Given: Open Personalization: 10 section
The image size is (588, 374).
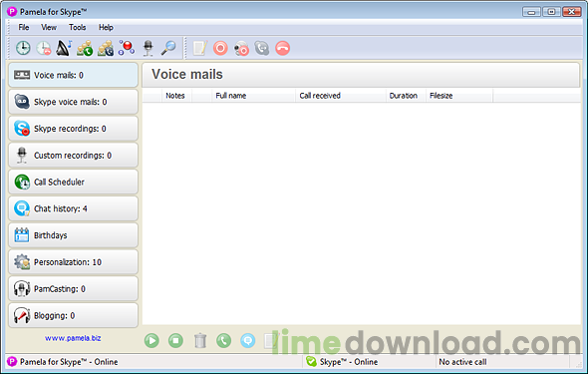Looking at the screenshot, I should click(x=73, y=262).
